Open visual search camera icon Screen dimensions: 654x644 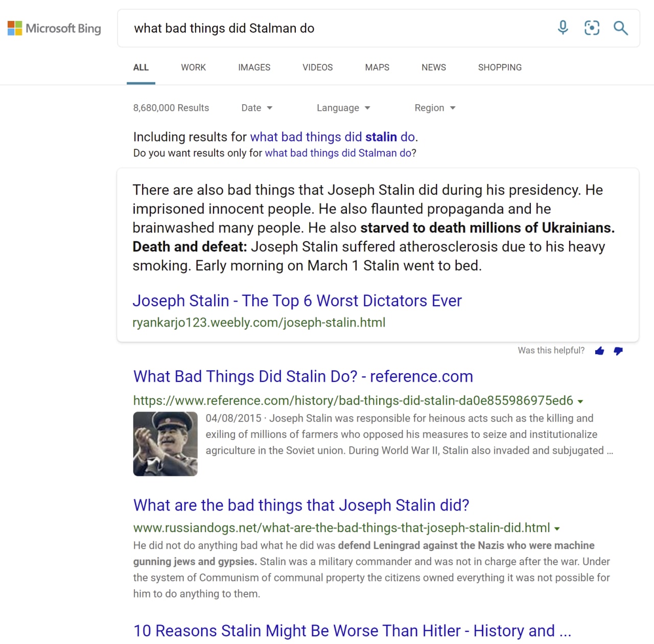[592, 28]
